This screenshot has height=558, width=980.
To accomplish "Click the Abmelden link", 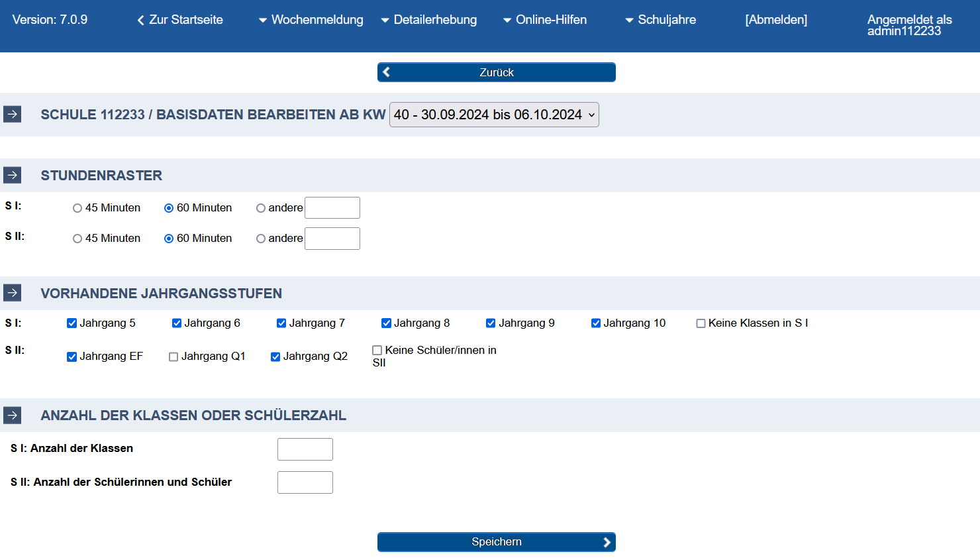I will [776, 20].
